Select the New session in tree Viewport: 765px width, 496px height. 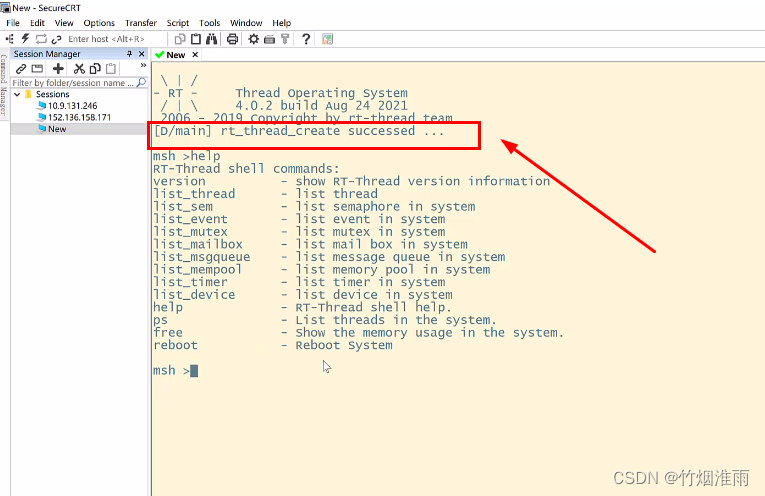pos(57,129)
